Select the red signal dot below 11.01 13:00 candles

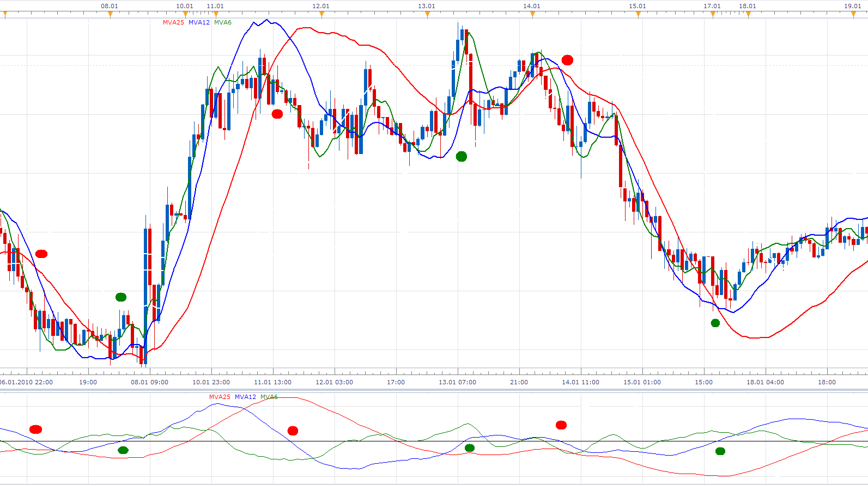[x=277, y=114]
